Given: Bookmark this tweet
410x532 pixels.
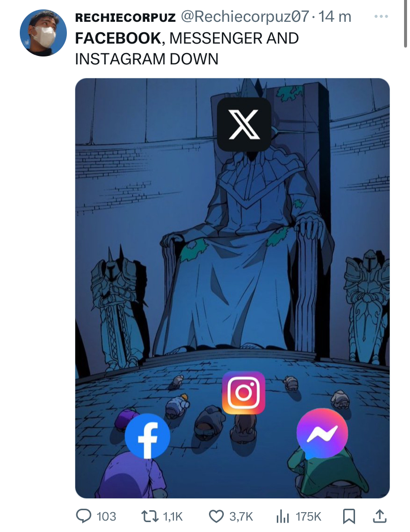Looking at the screenshot, I should 349,516.
